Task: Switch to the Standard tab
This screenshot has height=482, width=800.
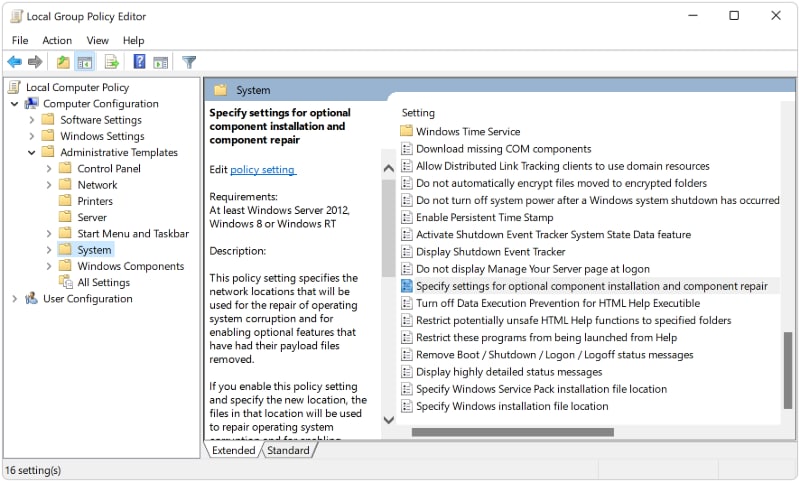Action: coord(288,451)
